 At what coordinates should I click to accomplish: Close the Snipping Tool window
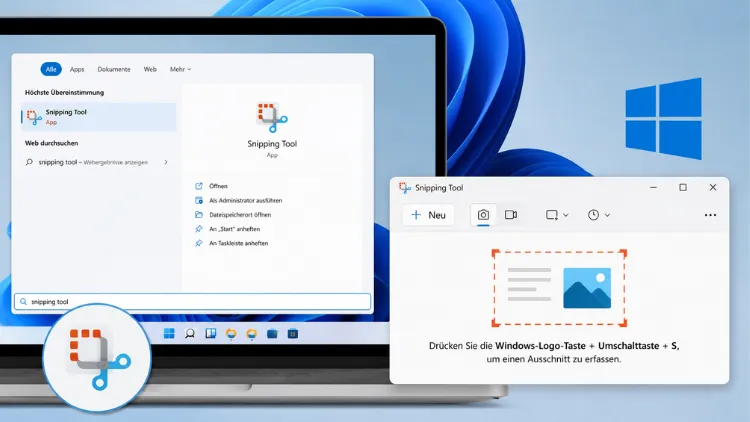pos(713,188)
